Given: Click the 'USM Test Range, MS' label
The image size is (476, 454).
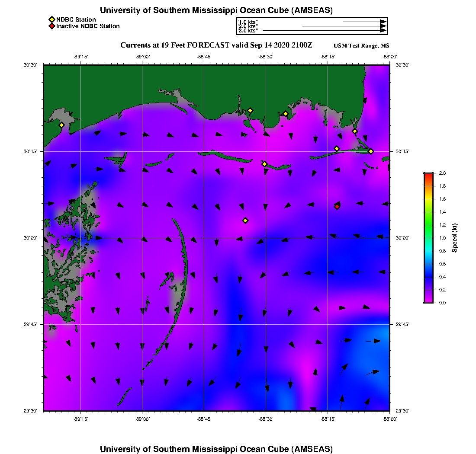Looking at the screenshot, I should click(361, 46).
